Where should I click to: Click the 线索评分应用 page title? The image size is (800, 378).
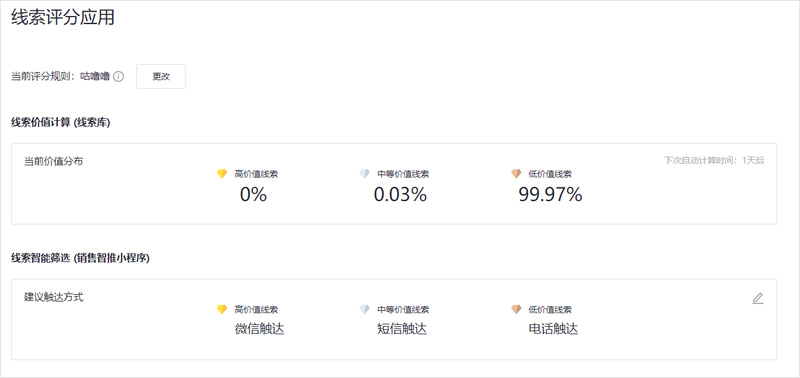point(63,18)
